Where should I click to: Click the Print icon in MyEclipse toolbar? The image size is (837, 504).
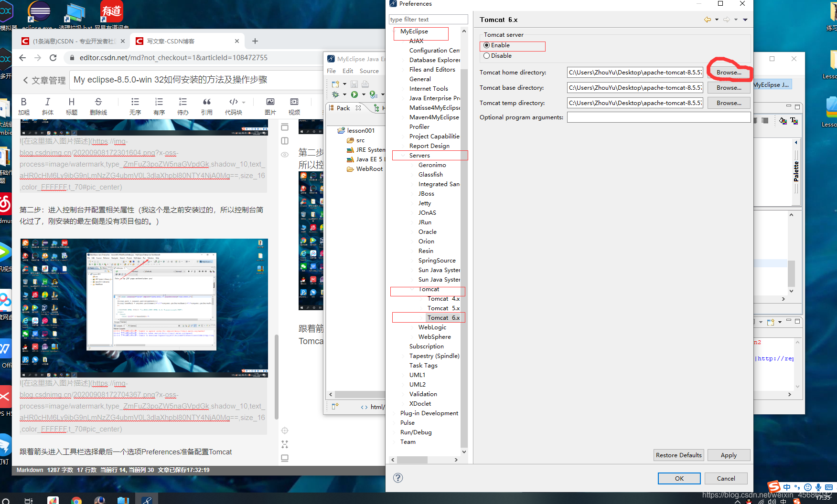point(365,84)
